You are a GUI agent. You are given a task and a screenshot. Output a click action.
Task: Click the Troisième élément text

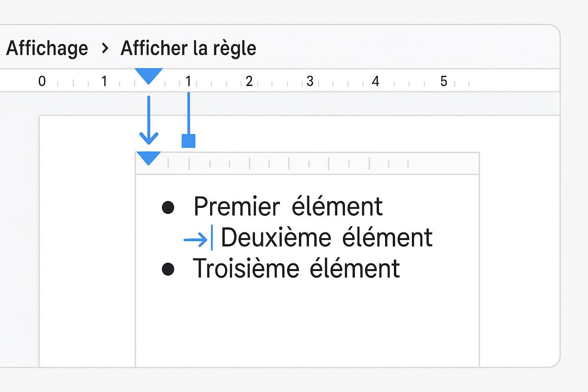296,268
